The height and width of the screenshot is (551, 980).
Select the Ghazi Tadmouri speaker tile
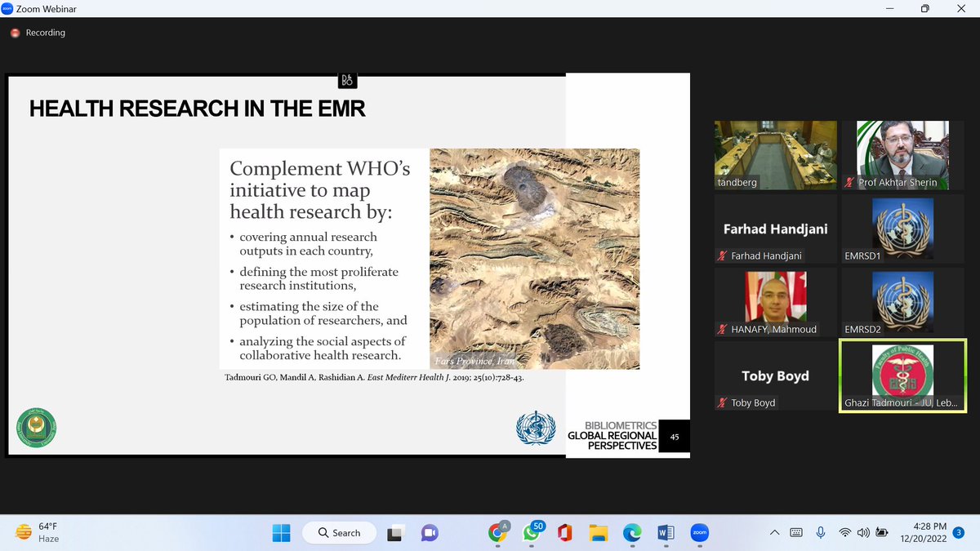point(902,376)
